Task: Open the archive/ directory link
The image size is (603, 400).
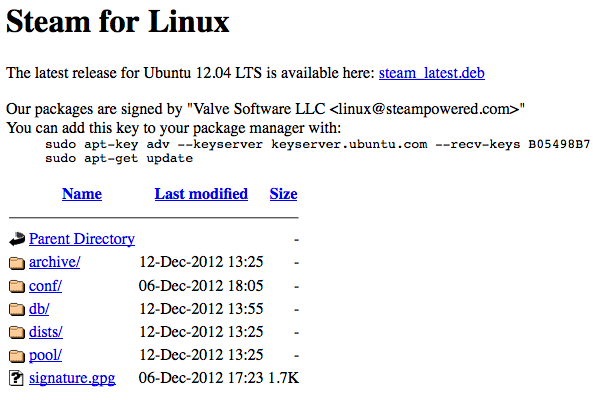Action: (x=54, y=263)
